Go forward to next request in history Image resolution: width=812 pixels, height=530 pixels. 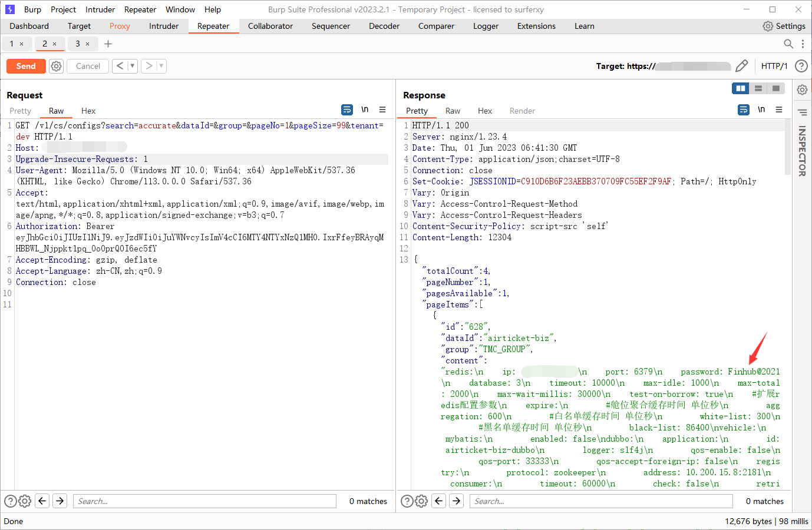point(149,66)
